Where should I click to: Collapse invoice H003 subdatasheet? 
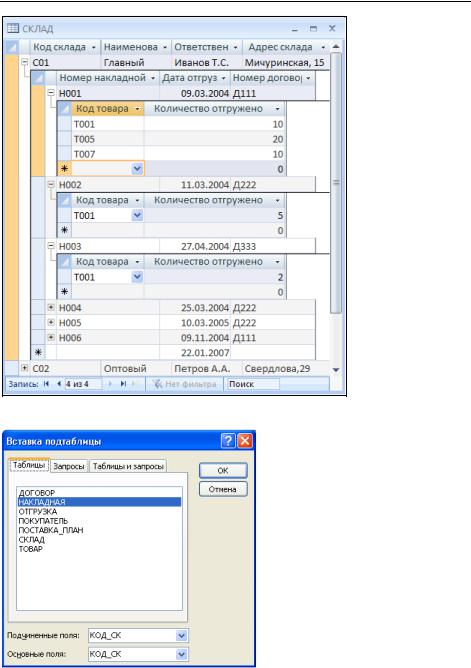51,246
